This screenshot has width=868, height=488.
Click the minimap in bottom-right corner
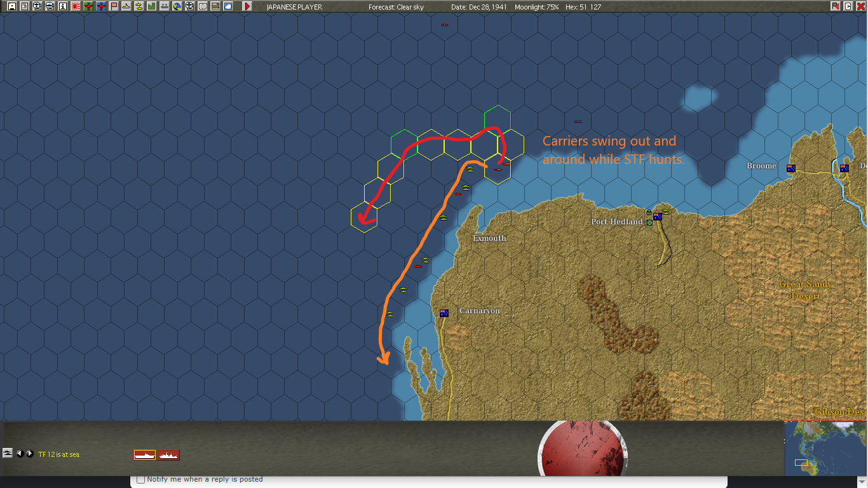point(825,449)
